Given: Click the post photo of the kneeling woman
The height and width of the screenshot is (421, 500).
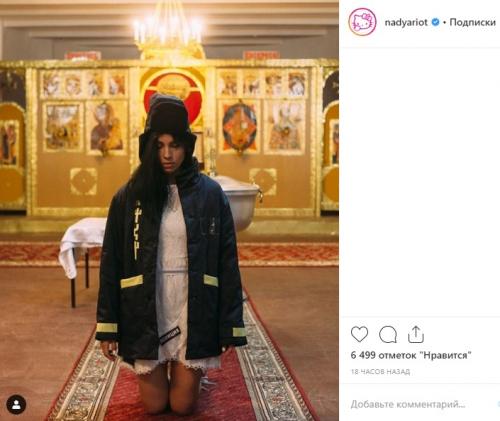Looking at the screenshot, I should tap(169, 210).
